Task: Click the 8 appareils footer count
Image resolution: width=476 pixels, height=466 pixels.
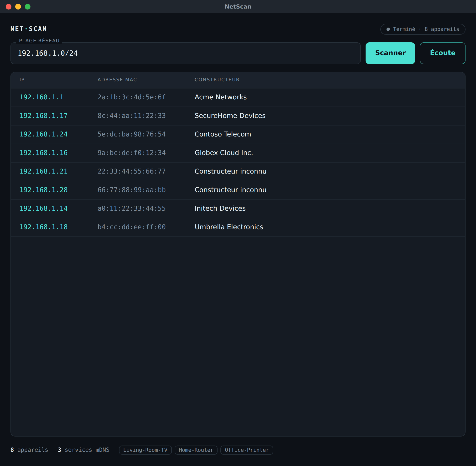Action: coord(30,450)
